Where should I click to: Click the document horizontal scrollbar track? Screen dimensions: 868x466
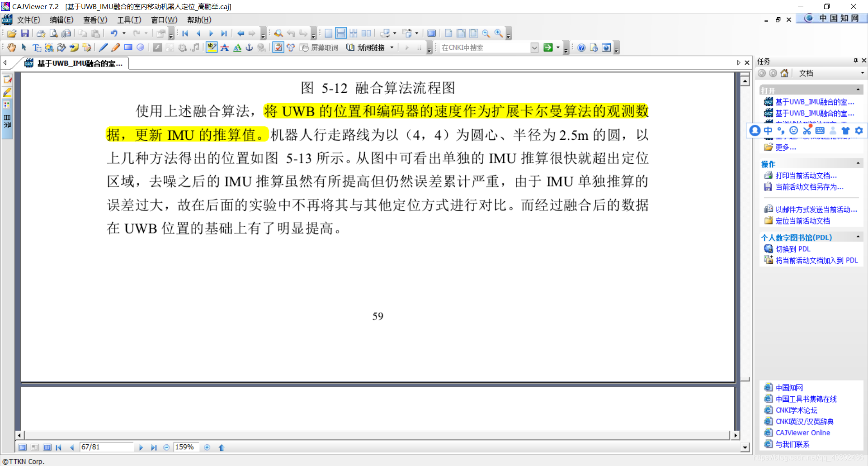[377, 435]
